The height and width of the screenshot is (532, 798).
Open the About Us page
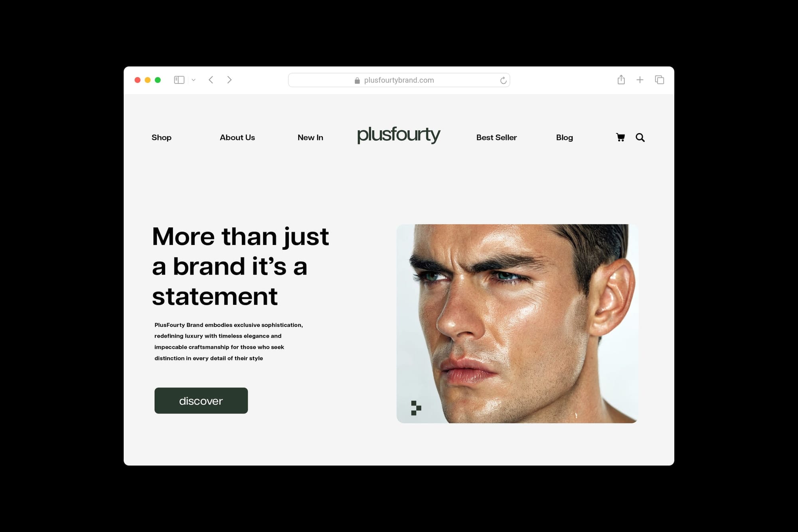(x=237, y=137)
